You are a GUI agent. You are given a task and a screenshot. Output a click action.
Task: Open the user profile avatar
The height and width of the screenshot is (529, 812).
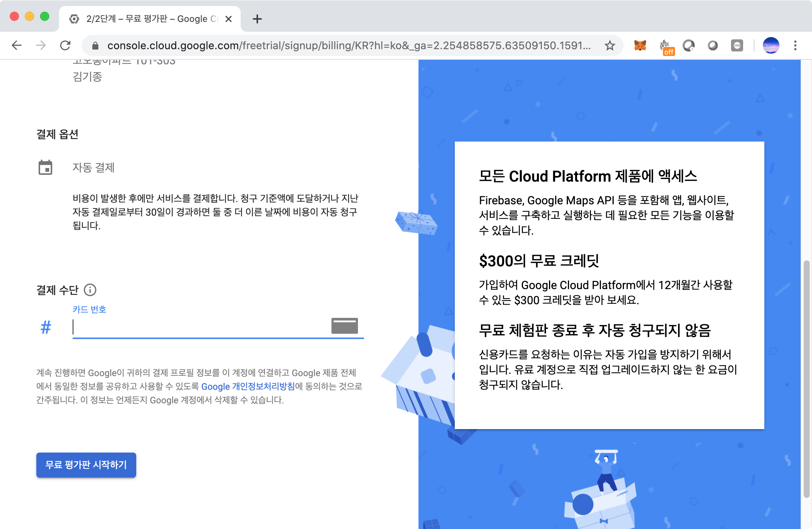pyautogui.click(x=771, y=46)
